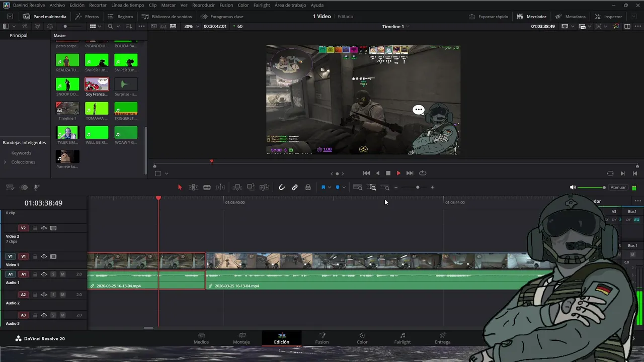Switch to the Montaje page tab
The image size is (644, 362).
point(242,338)
